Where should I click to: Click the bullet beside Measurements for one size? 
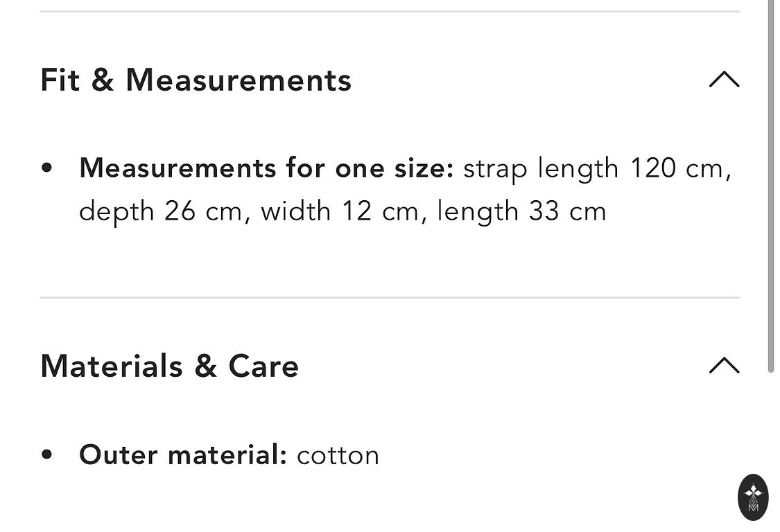pyautogui.click(x=47, y=168)
